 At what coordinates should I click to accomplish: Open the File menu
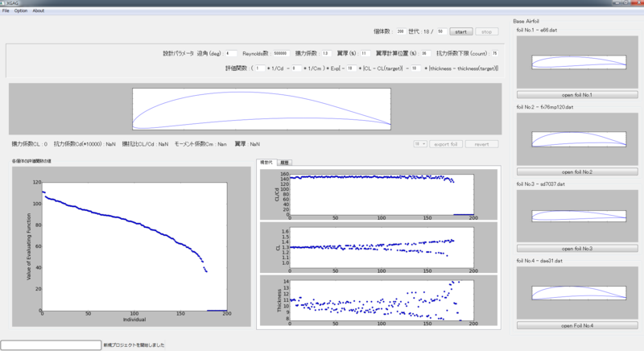pos(6,10)
